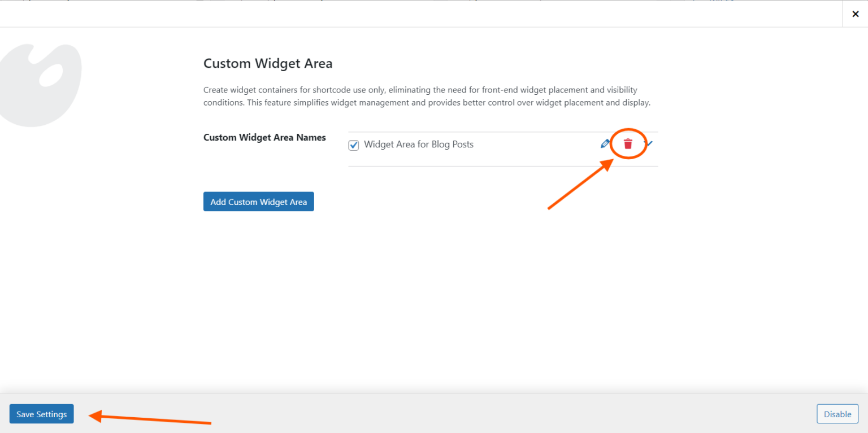Uncheck the Widget Area for Blog Posts checkbox
Image resolution: width=868 pixels, height=433 pixels.
[x=354, y=145]
